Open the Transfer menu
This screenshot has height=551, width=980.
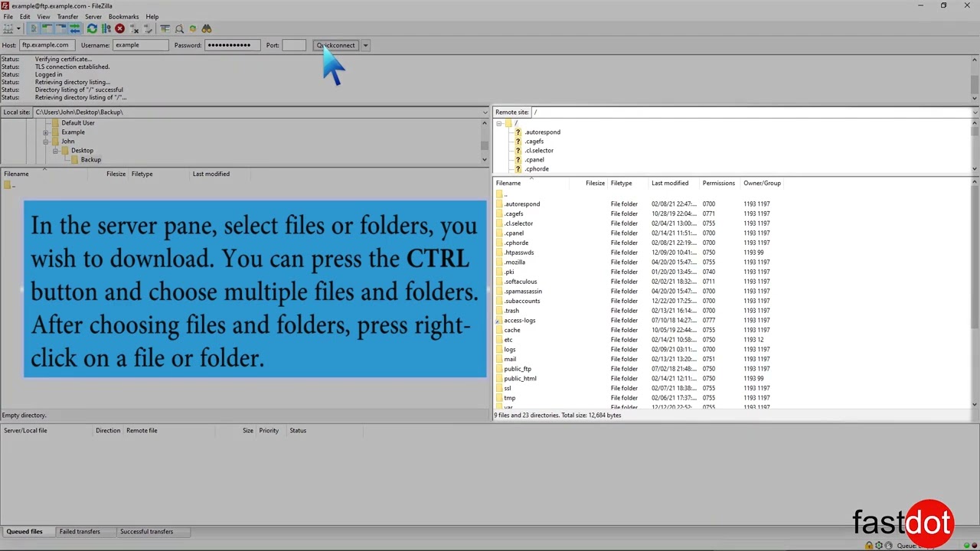coord(67,16)
